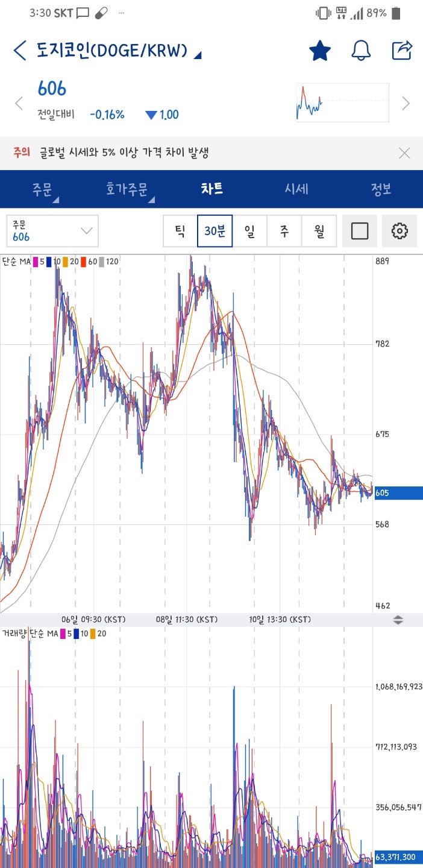Tap the current price label 605
This screenshot has width=423, height=868.
pyautogui.click(x=398, y=493)
